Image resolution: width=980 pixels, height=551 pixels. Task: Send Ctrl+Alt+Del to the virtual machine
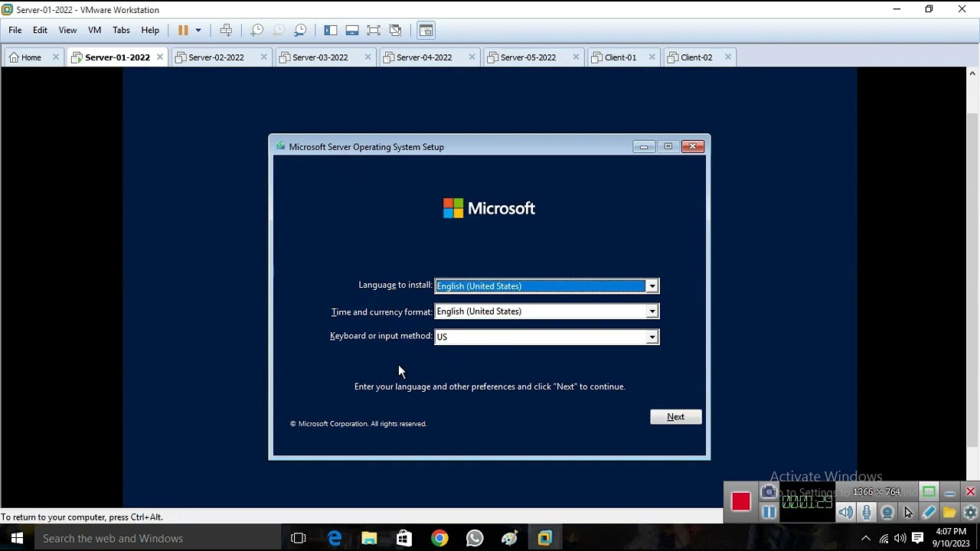(226, 30)
